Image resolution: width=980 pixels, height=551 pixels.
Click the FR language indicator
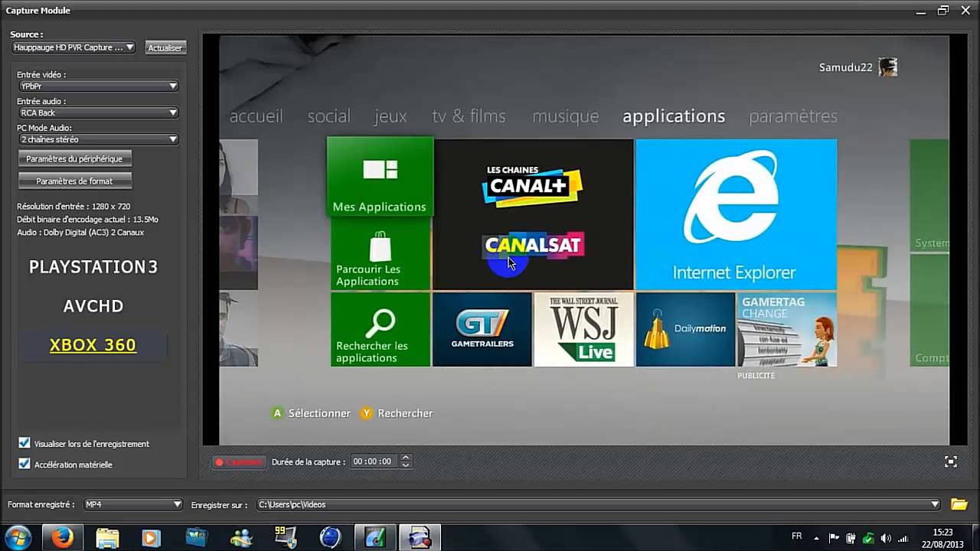[797, 536]
